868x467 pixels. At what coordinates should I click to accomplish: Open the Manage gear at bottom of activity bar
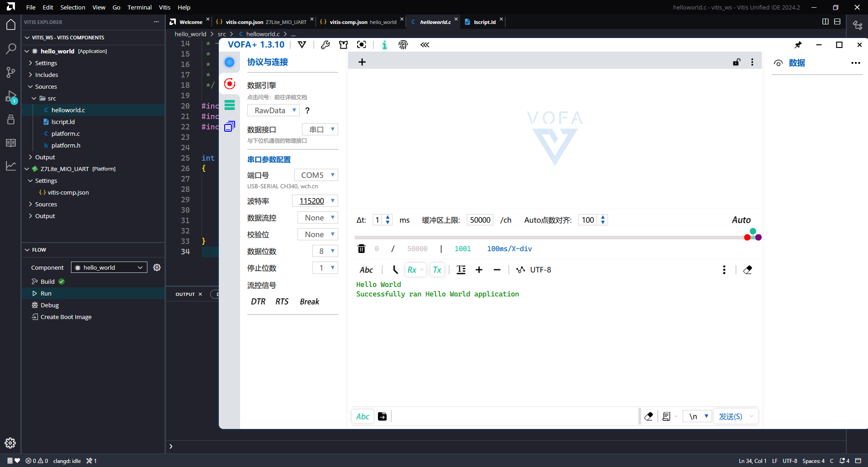(10, 443)
